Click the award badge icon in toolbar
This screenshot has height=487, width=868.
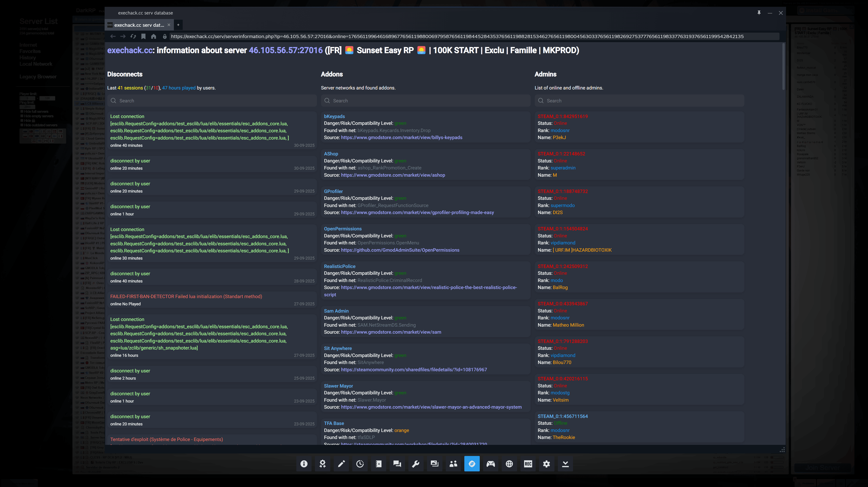pos(322,464)
